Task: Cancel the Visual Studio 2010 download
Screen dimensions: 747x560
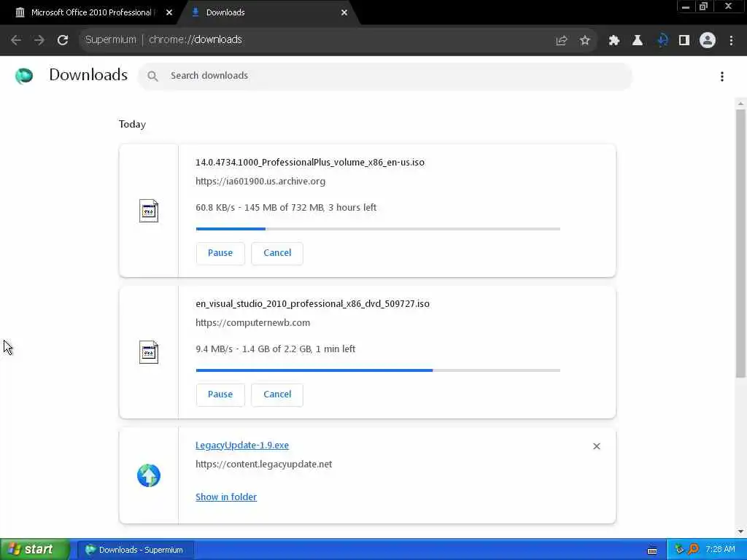Action: coord(277,394)
